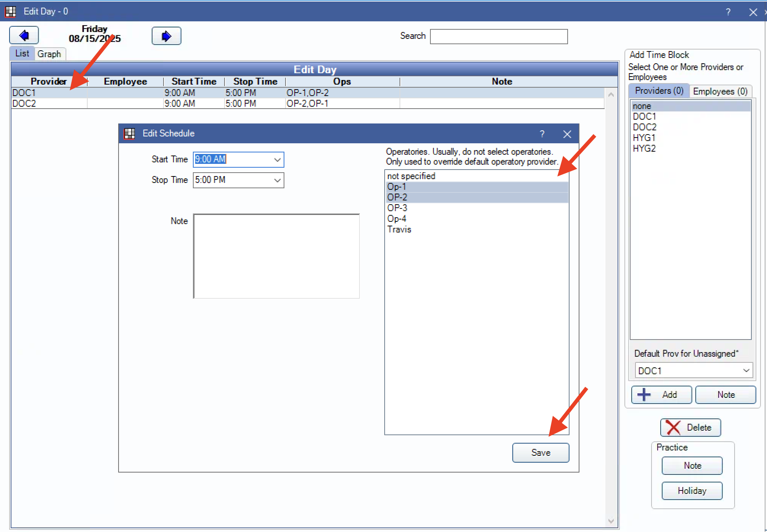Expand the Start Time dropdown

tap(278, 160)
